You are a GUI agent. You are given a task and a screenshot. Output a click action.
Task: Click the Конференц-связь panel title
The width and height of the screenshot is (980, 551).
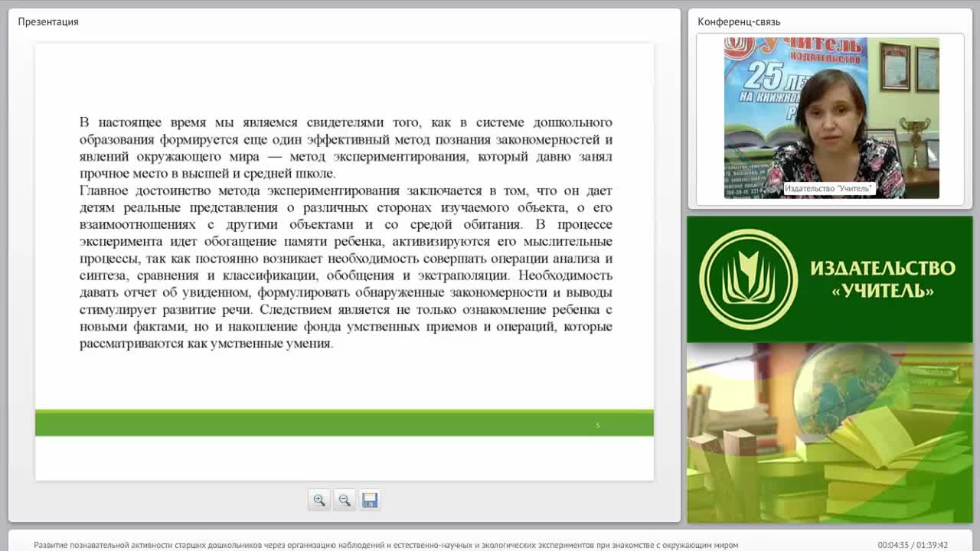point(739,21)
